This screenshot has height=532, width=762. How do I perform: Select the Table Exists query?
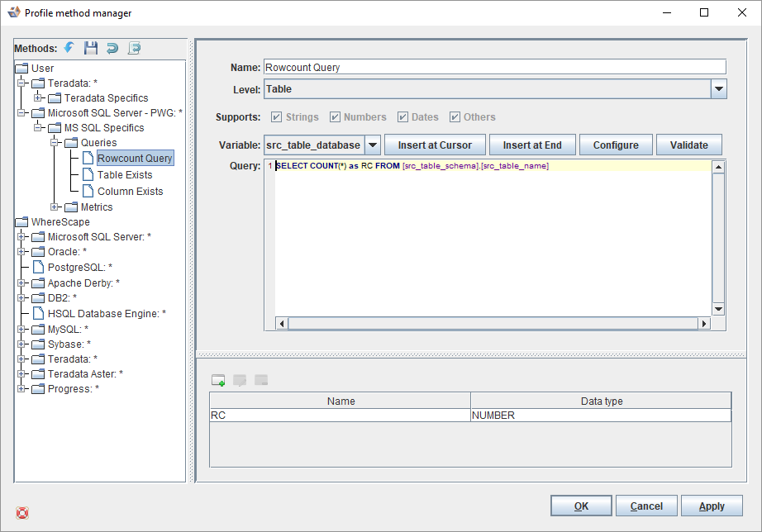[124, 175]
